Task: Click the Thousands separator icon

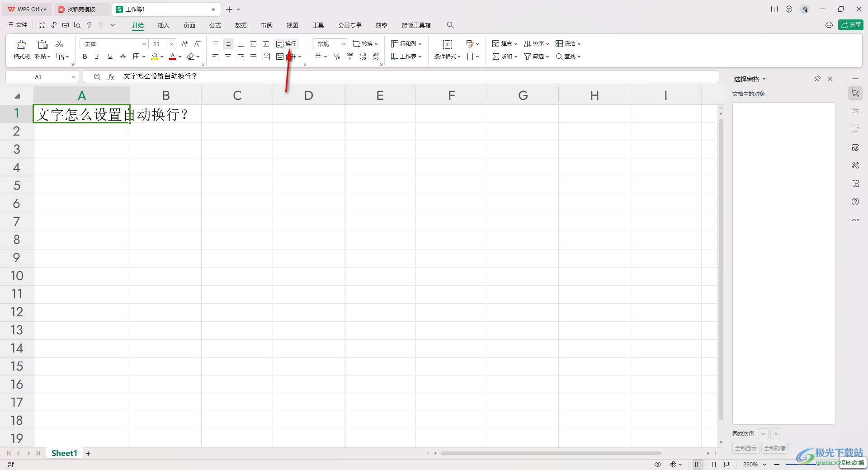Action: [x=350, y=56]
